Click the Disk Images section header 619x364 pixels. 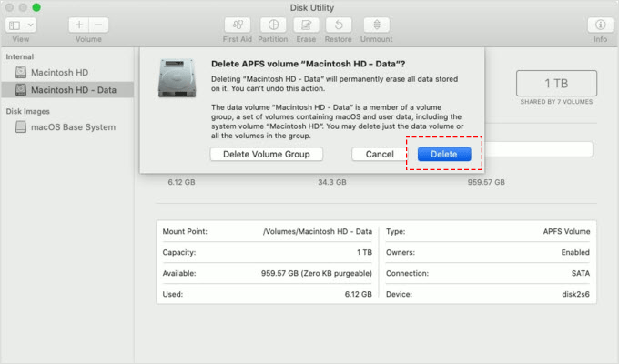point(27,111)
